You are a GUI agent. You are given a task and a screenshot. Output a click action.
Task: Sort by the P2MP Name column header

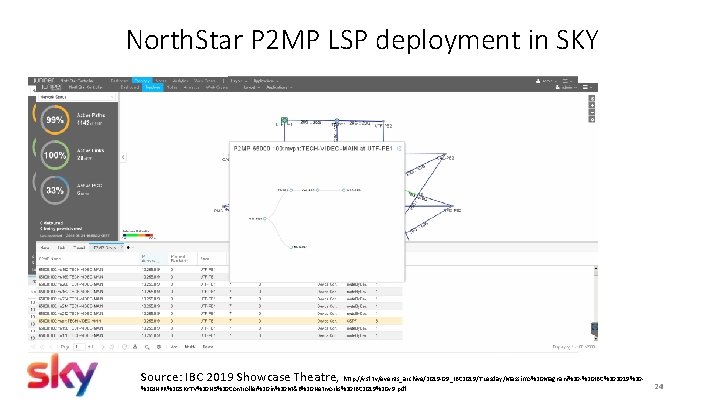[88, 259]
